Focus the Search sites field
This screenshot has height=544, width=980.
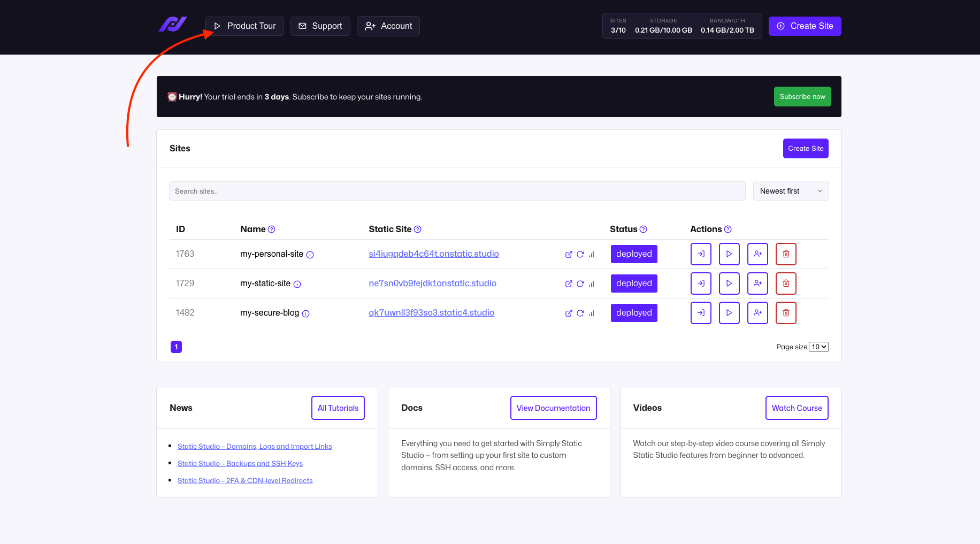click(x=457, y=191)
